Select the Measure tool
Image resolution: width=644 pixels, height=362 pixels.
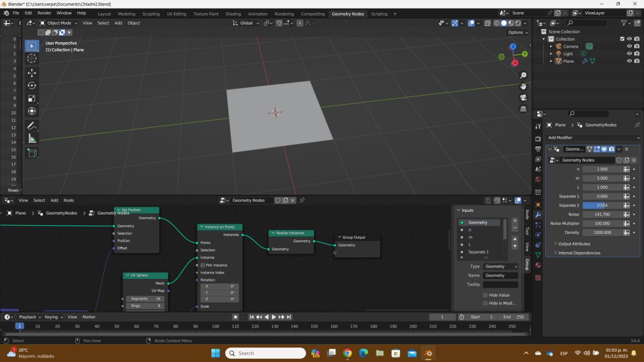32,138
